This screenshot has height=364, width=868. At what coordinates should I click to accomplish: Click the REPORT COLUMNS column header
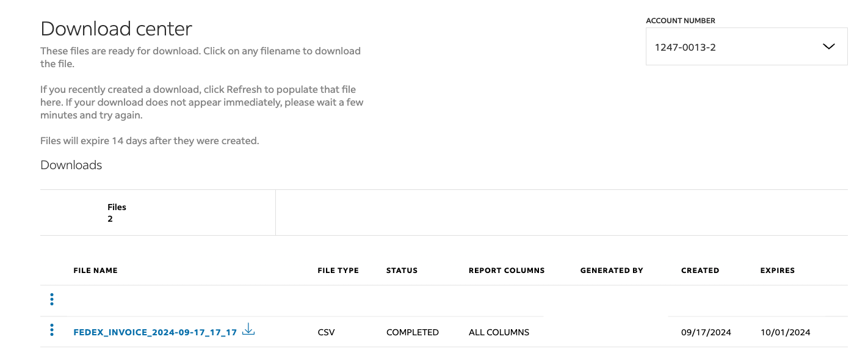pyautogui.click(x=507, y=271)
